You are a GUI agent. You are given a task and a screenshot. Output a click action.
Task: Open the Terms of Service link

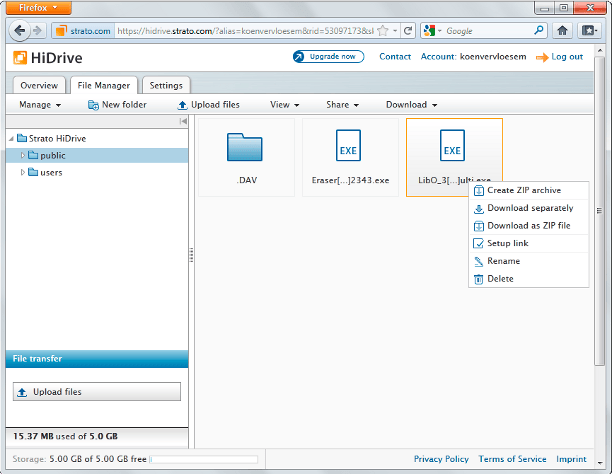(x=512, y=459)
